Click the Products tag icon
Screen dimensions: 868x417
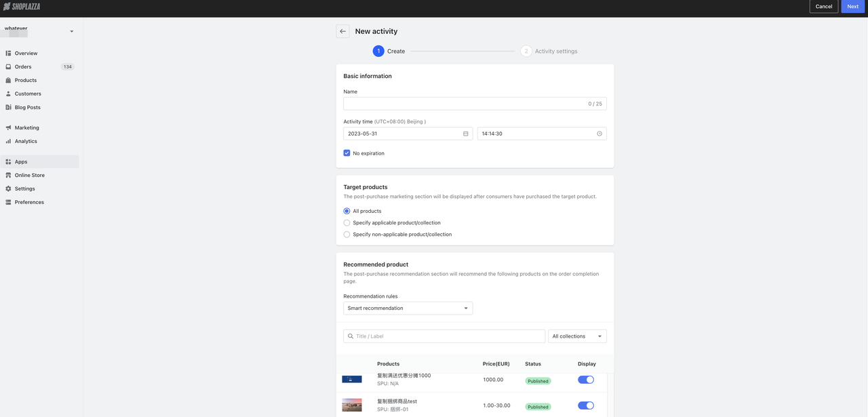tap(8, 80)
